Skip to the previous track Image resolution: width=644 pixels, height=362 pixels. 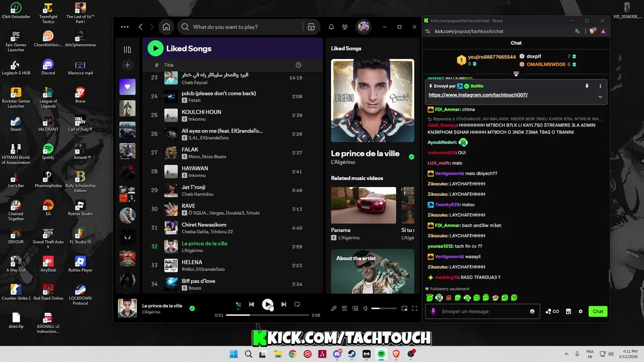coord(252,304)
